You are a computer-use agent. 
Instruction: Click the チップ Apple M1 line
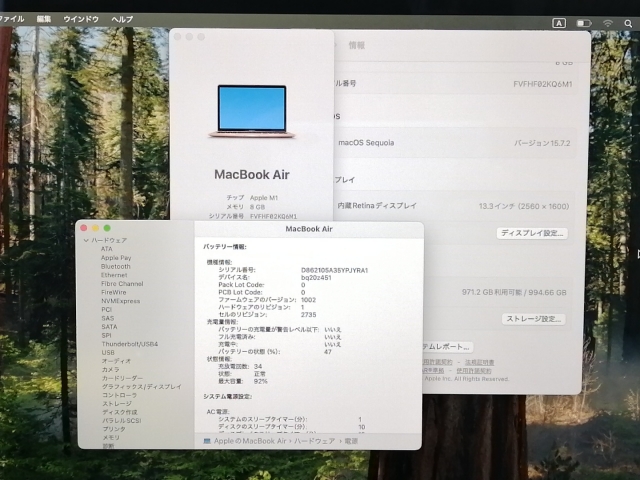click(x=252, y=198)
